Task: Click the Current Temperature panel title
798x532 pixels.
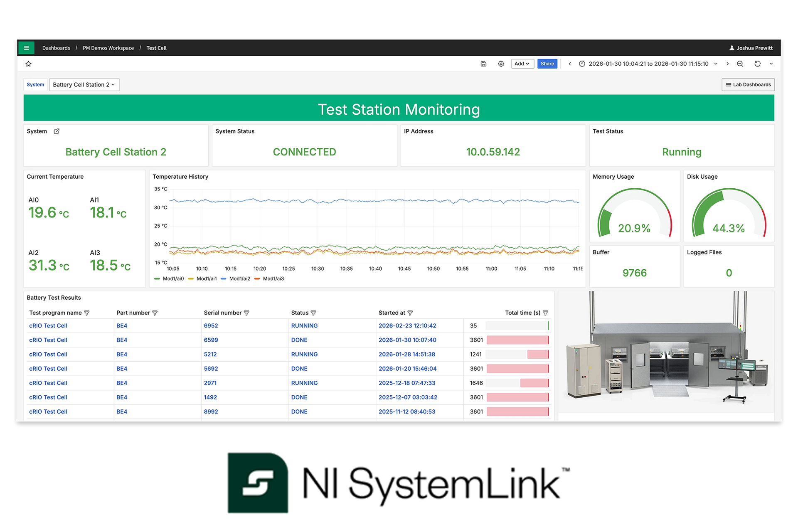Action: coord(55,177)
